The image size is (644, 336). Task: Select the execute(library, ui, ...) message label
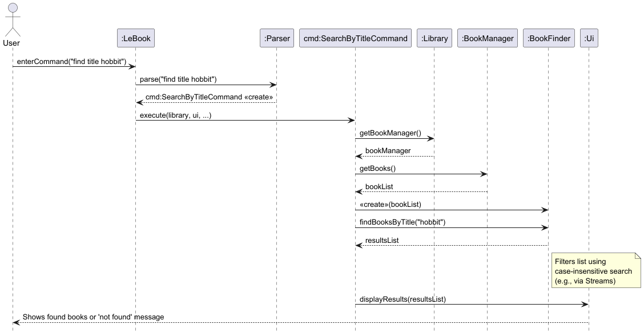click(175, 115)
